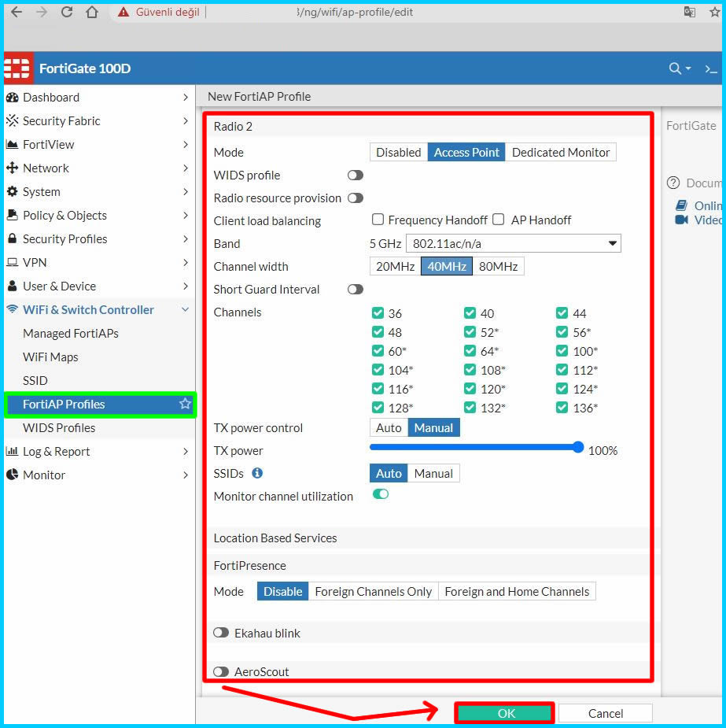
Task: Click the VPN laptop icon
Action: point(12,262)
